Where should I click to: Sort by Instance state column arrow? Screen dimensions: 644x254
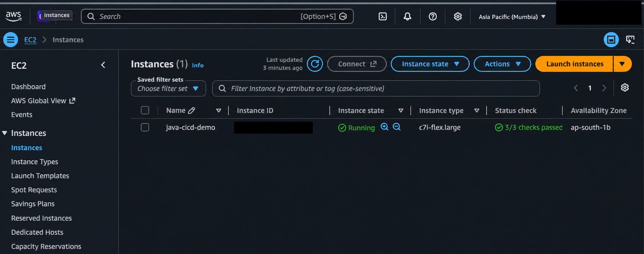point(401,111)
